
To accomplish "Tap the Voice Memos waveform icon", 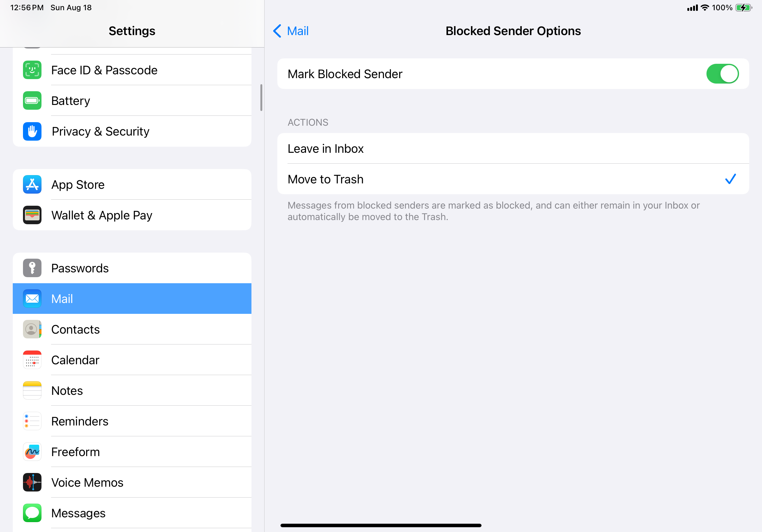I will [32, 482].
